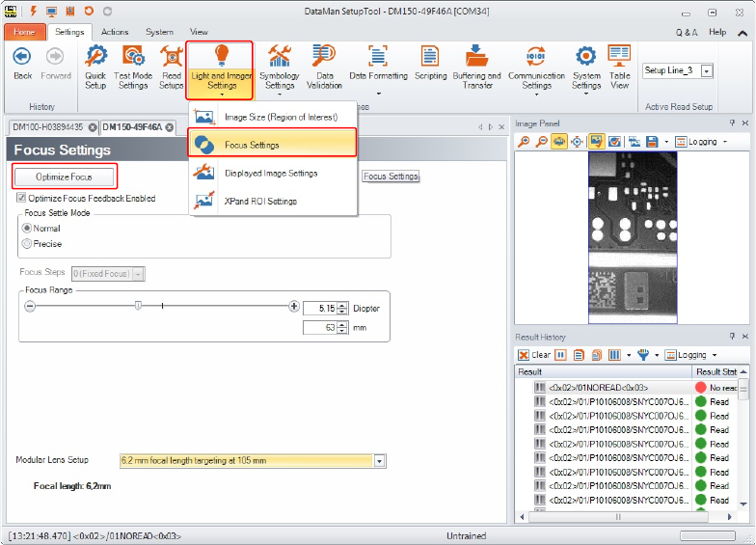The image size is (756, 545).
Task: Open Quick Setup from the ribbon
Action: pyautogui.click(x=95, y=68)
